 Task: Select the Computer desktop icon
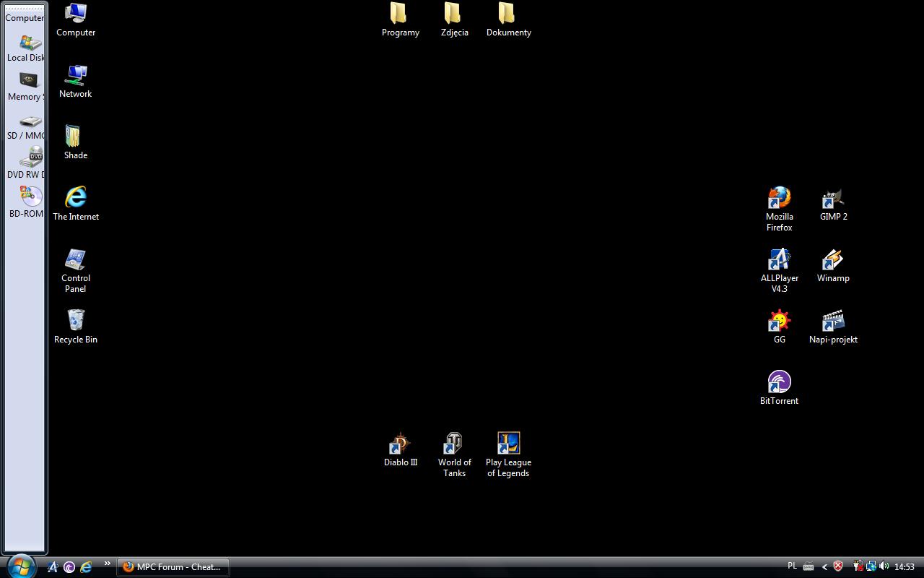(x=76, y=20)
